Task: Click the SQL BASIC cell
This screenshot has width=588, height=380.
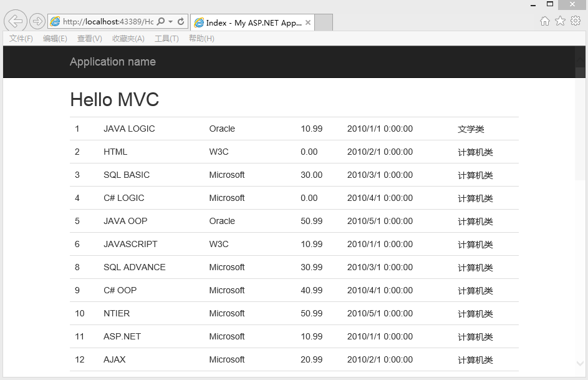Action: [x=127, y=175]
